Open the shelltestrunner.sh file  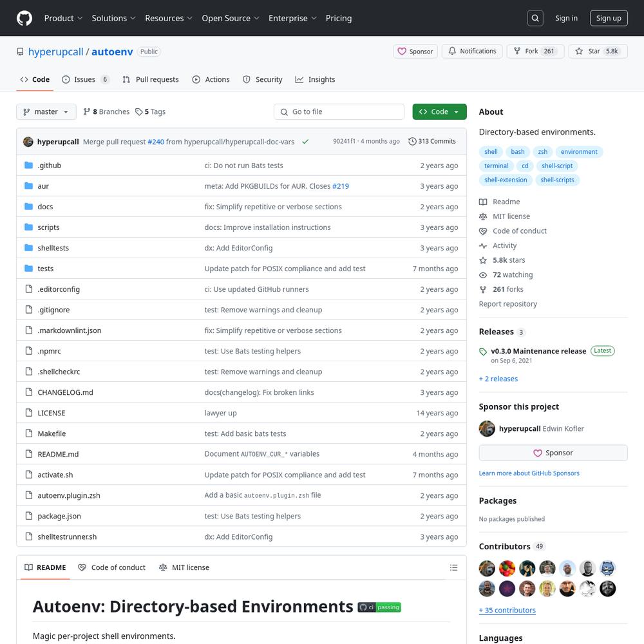(x=67, y=537)
